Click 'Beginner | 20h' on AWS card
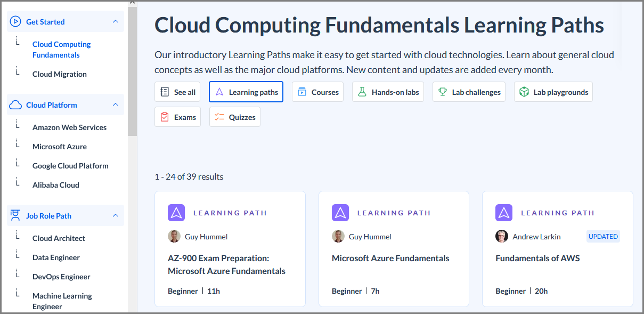The image size is (644, 314). tap(521, 291)
